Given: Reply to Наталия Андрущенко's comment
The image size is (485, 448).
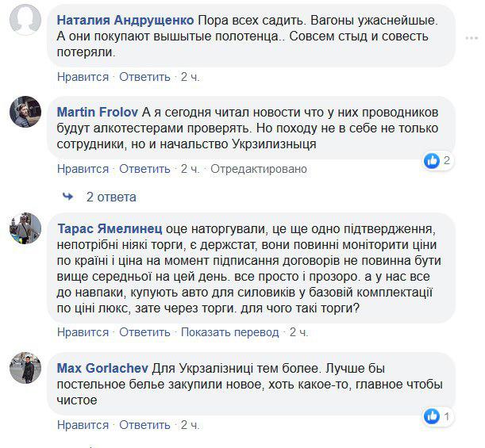Looking at the screenshot, I should (144, 77).
